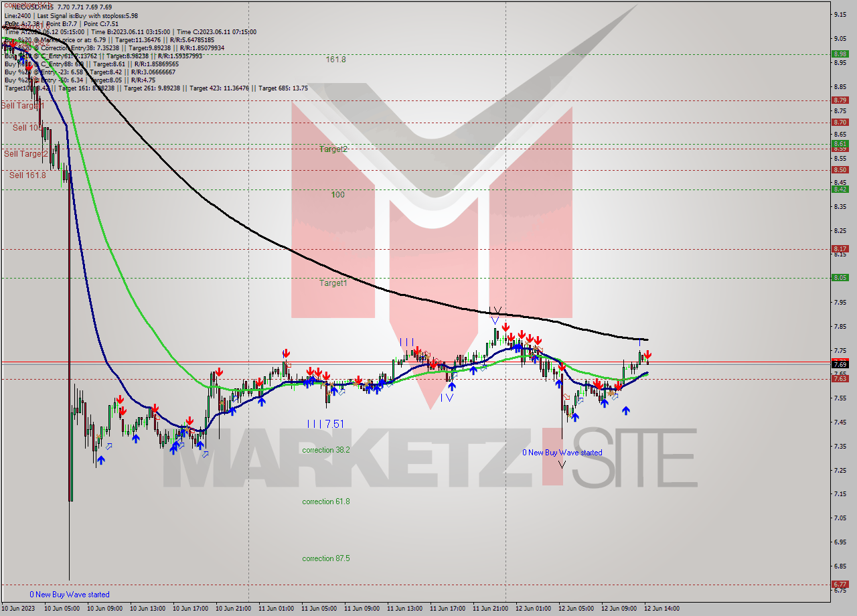Click the '0 New Buy Wave started' label near 12 Jun
857x616 pixels.
pos(562,453)
